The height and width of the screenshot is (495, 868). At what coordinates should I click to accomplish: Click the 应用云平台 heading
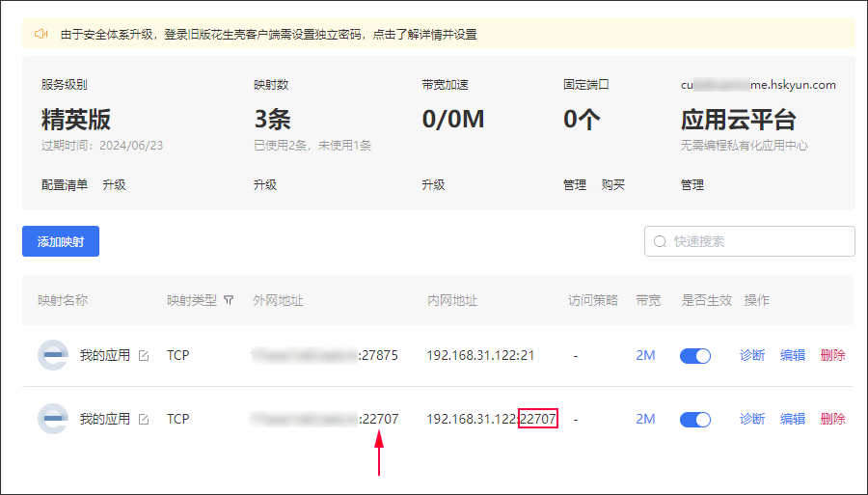pyautogui.click(x=739, y=120)
